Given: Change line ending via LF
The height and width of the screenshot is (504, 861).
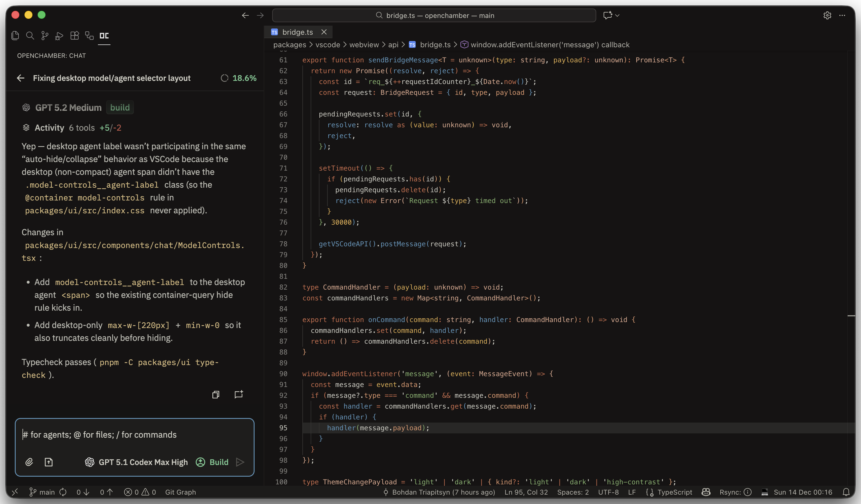Looking at the screenshot, I should pos(632,492).
